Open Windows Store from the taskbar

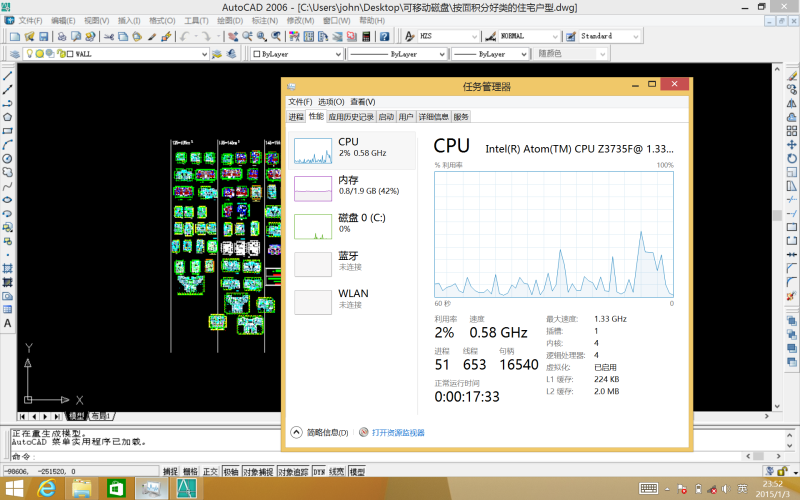click(116, 487)
